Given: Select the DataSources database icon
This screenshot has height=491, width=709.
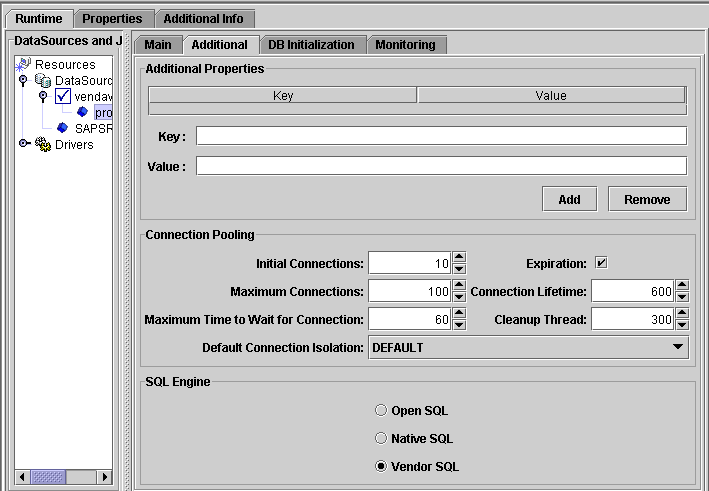Looking at the screenshot, I should tap(43, 80).
